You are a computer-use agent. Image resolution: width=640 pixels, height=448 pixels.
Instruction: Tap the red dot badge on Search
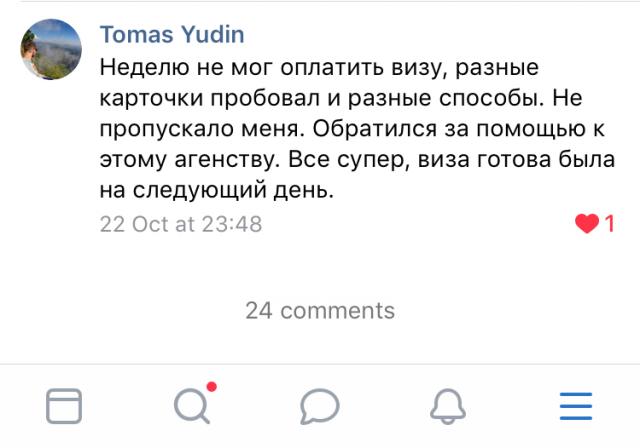[211, 386]
